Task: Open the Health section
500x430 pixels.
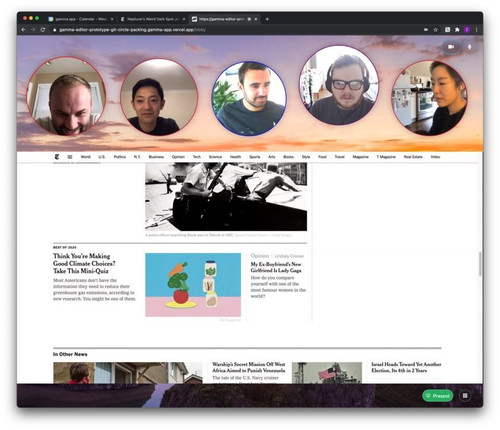Action: tap(235, 157)
